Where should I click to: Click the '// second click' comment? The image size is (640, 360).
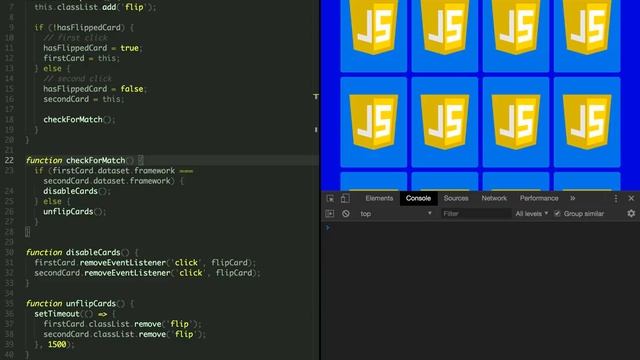tap(78, 79)
